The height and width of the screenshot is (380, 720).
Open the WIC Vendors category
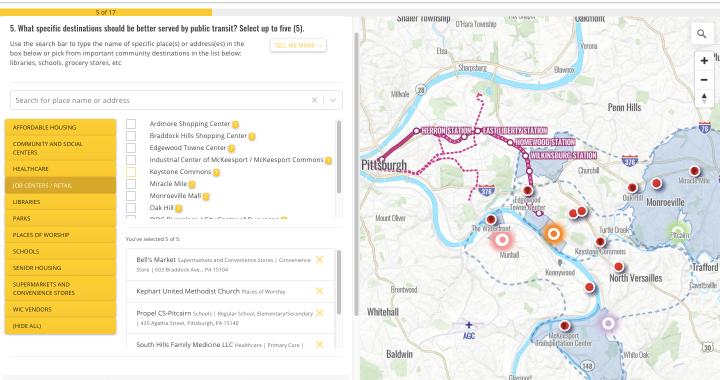tap(60, 309)
